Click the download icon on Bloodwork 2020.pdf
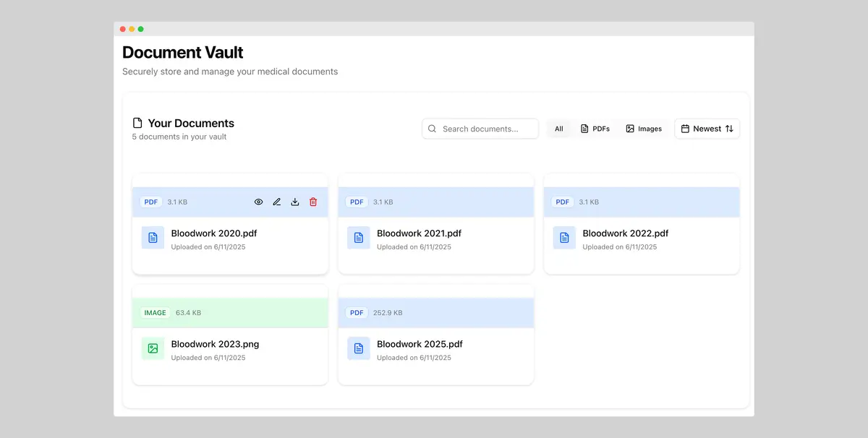The image size is (868, 438). tap(294, 202)
